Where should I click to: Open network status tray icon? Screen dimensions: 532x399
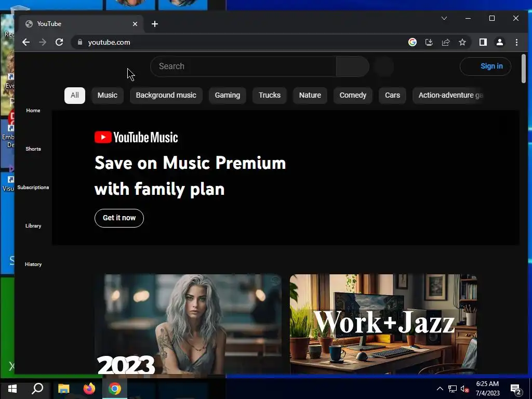(453, 389)
